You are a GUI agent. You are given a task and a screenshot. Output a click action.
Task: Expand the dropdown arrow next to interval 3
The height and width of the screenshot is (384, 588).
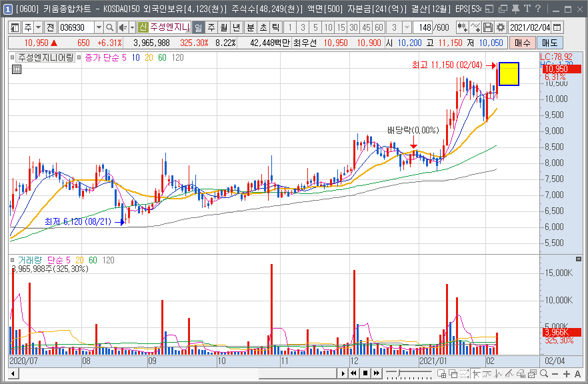(x=407, y=27)
